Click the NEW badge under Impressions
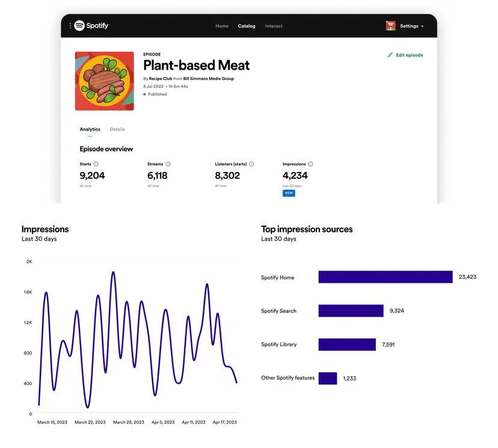The height and width of the screenshot is (448, 498). 289,193
